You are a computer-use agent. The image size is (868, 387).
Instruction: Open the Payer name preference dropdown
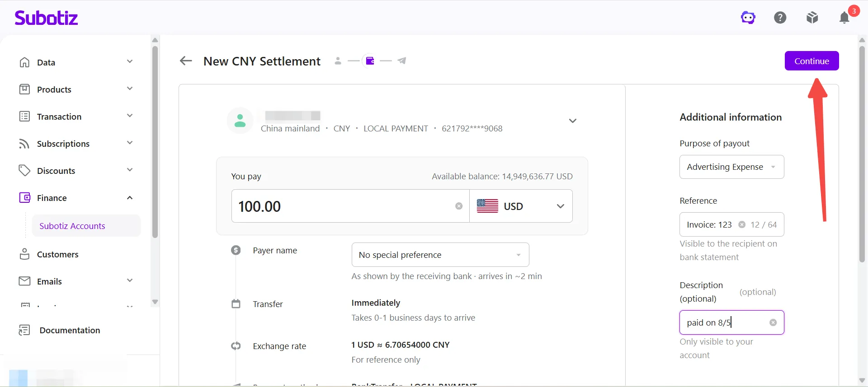point(440,255)
